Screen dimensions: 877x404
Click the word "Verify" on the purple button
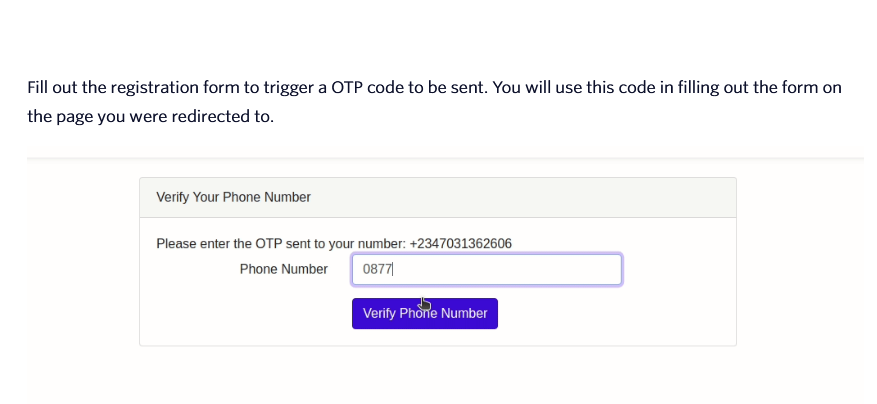tap(380, 314)
